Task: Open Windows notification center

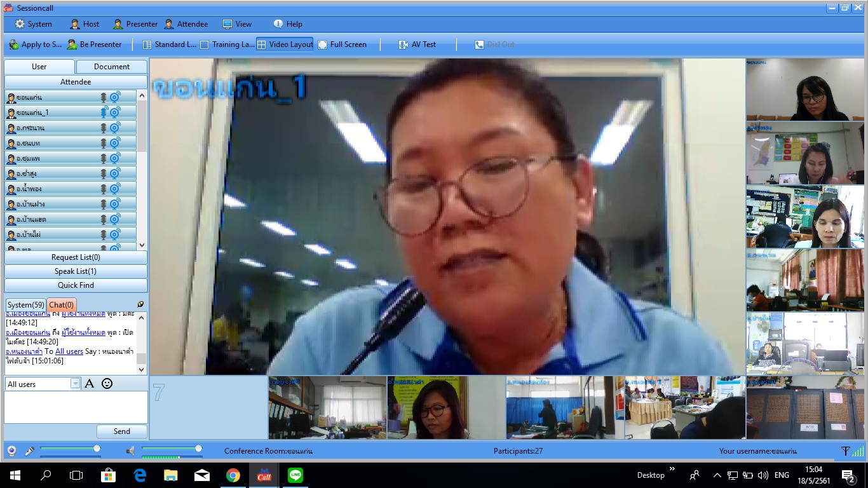Action: tap(848, 475)
